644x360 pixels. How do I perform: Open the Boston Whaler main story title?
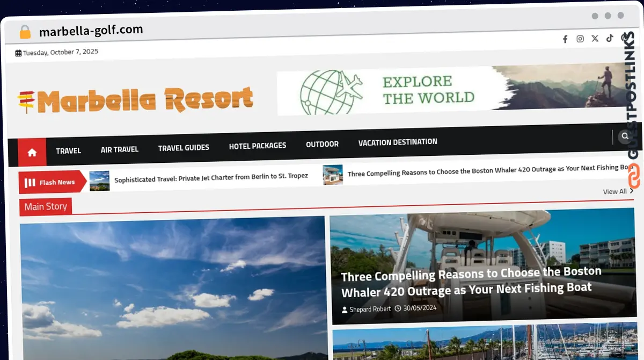coord(471,282)
